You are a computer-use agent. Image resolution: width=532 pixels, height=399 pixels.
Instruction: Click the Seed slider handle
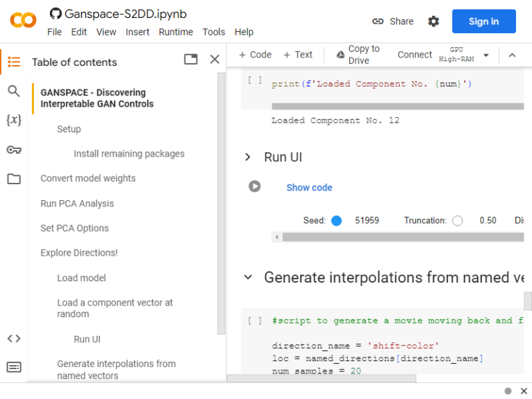click(336, 220)
